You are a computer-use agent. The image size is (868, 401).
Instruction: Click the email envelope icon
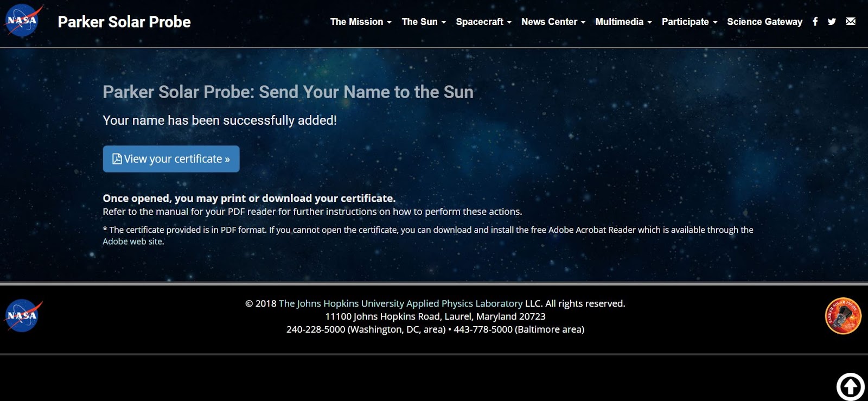click(x=851, y=22)
